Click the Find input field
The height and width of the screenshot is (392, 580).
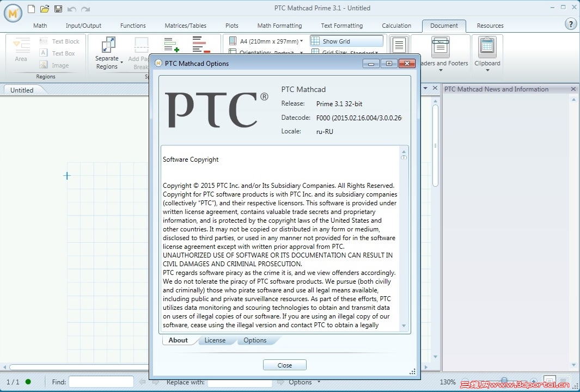pyautogui.click(x=101, y=382)
